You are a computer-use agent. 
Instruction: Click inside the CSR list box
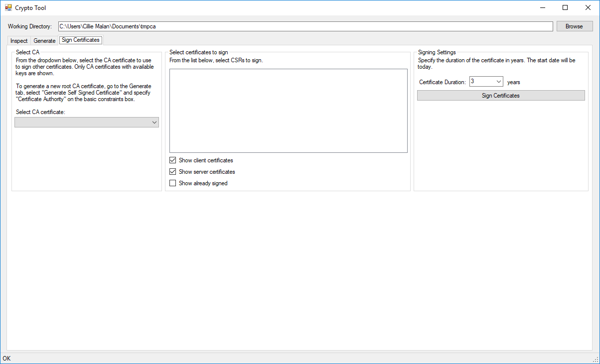point(289,111)
